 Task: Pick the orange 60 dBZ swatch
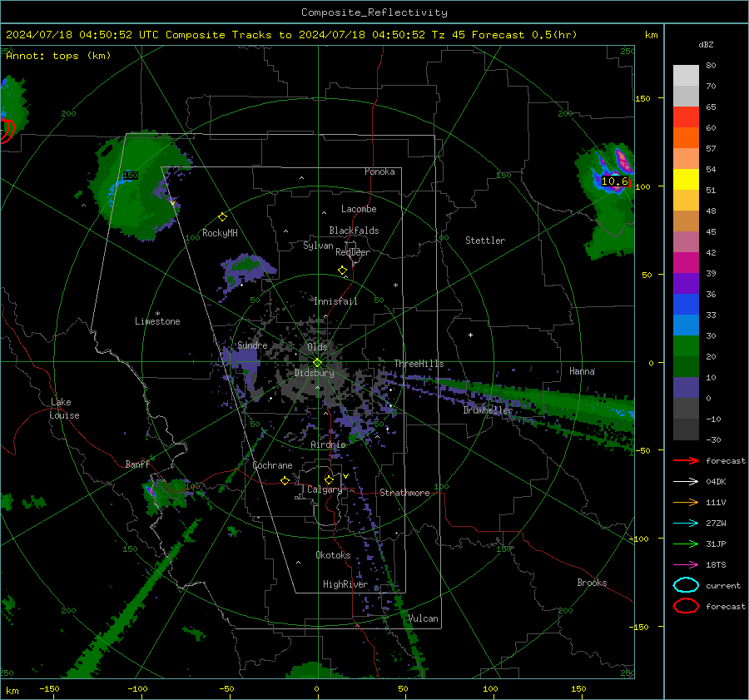click(x=686, y=137)
